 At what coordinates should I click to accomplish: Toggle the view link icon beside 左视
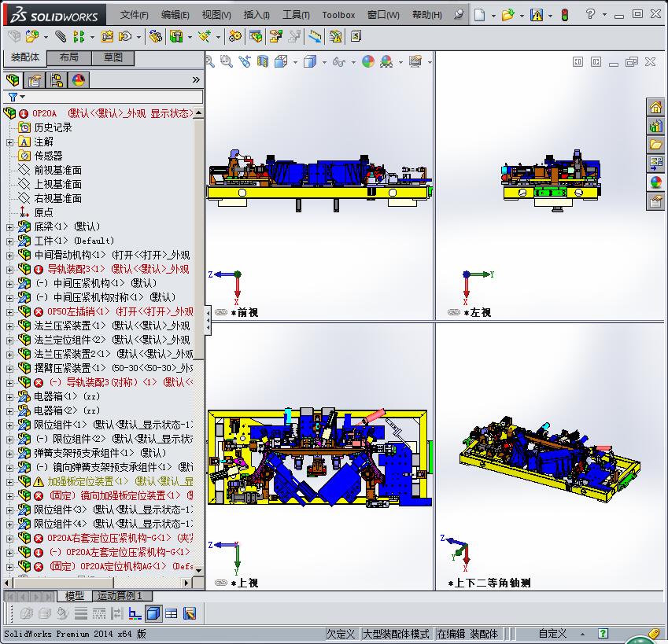point(454,312)
